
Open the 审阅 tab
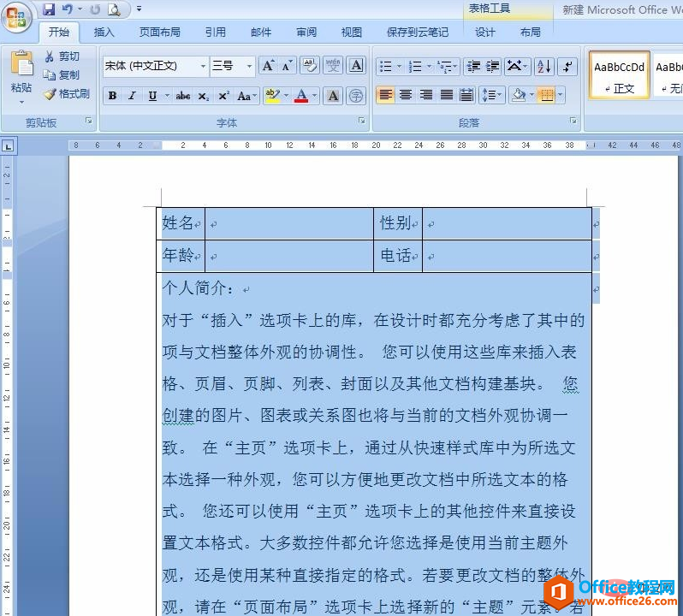pyautogui.click(x=306, y=33)
